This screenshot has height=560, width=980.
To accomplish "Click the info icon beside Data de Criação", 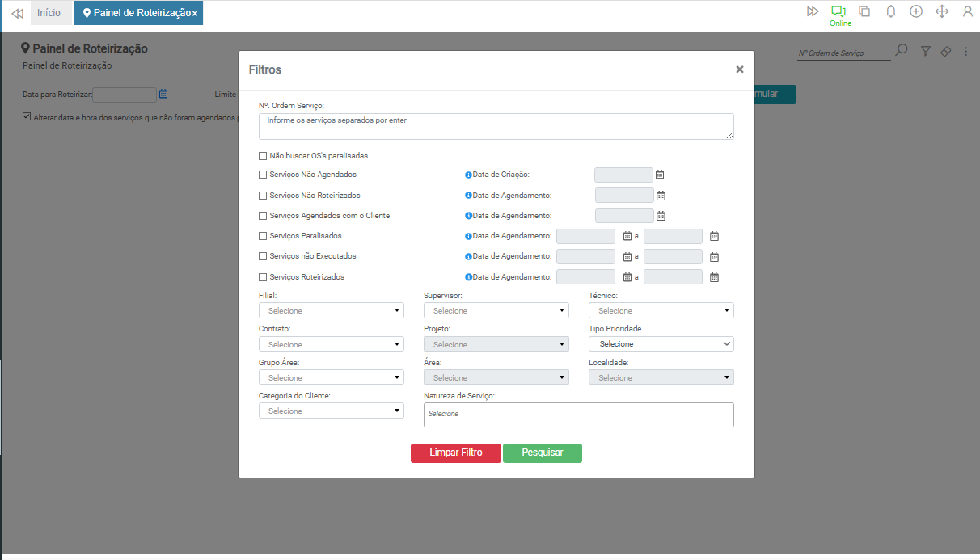I will pyautogui.click(x=468, y=175).
